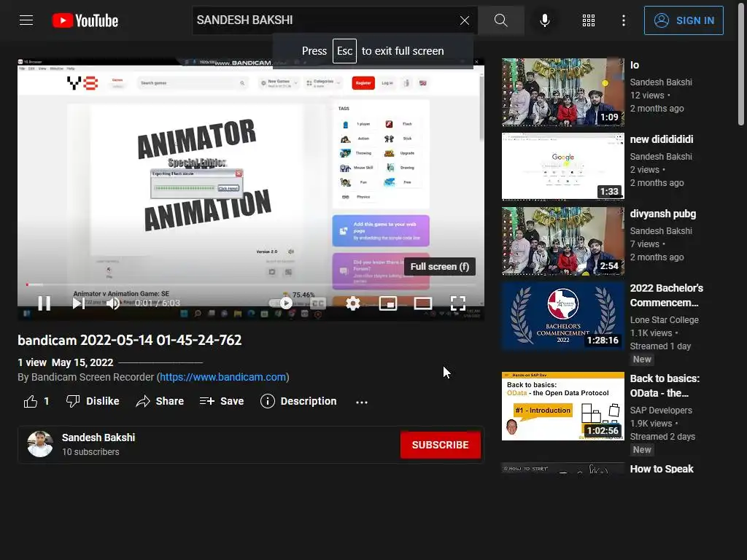Switch to miniplayer mode
The width and height of the screenshot is (747, 560).
coord(388,303)
